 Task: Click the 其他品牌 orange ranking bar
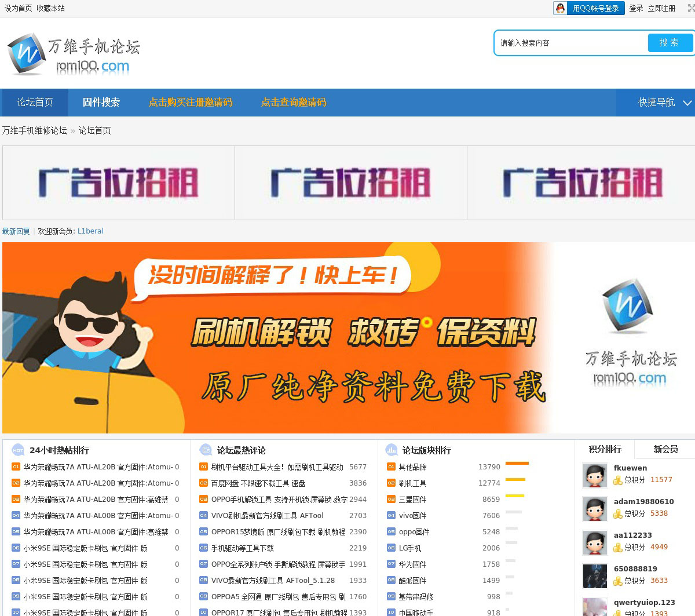[517, 464]
